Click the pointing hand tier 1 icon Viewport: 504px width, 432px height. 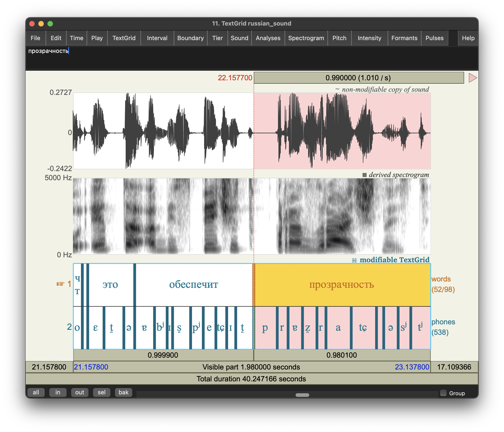[60, 284]
